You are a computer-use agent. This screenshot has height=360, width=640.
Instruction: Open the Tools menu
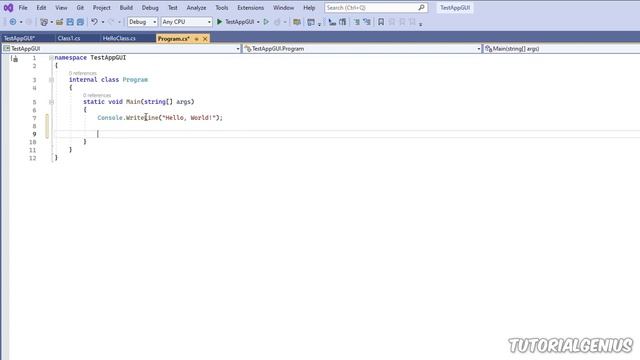[x=222, y=8]
